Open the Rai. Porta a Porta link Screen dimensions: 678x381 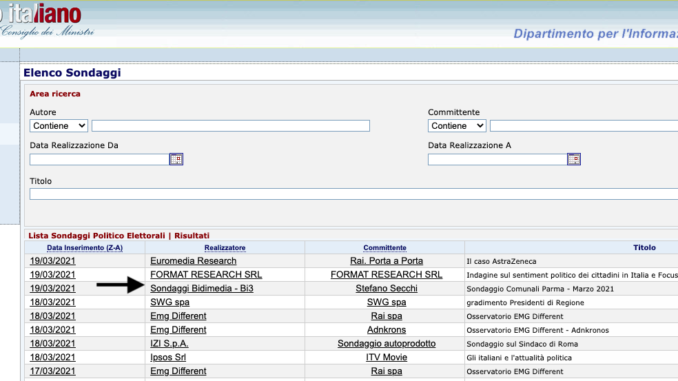click(x=387, y=261)
